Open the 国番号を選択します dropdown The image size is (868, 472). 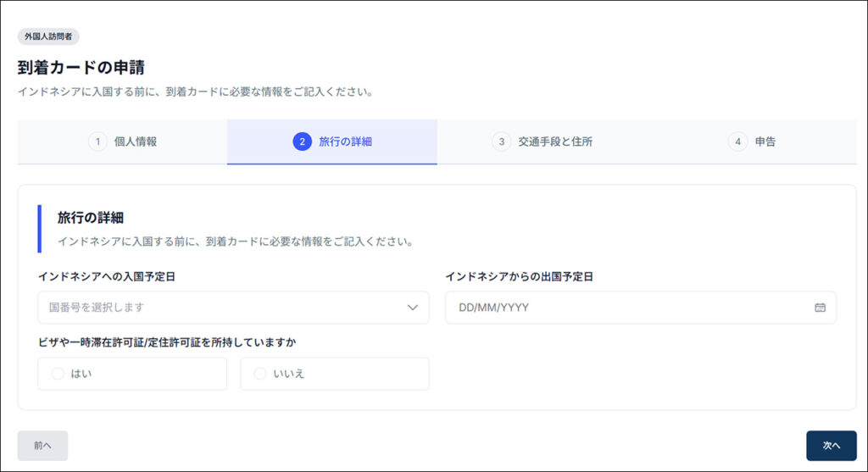click(233, 307)
